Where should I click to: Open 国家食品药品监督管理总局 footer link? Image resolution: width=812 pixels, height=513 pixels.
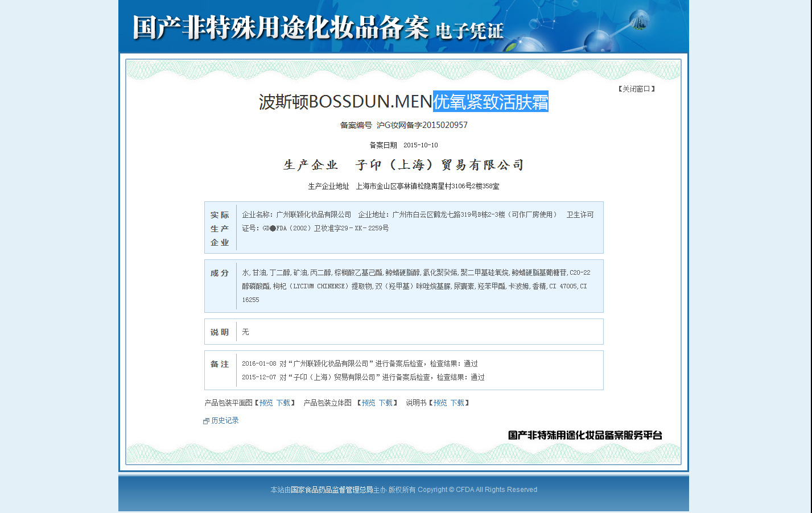click(332, 490)
